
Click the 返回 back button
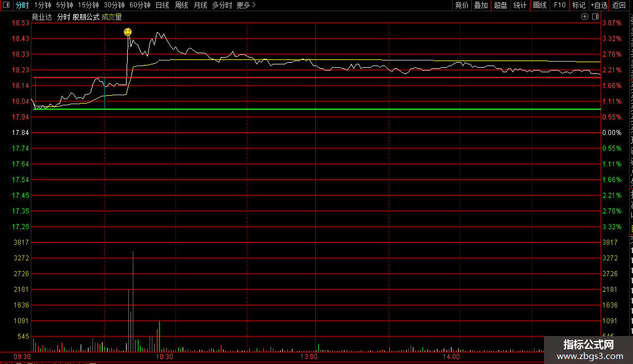[619, 5]
